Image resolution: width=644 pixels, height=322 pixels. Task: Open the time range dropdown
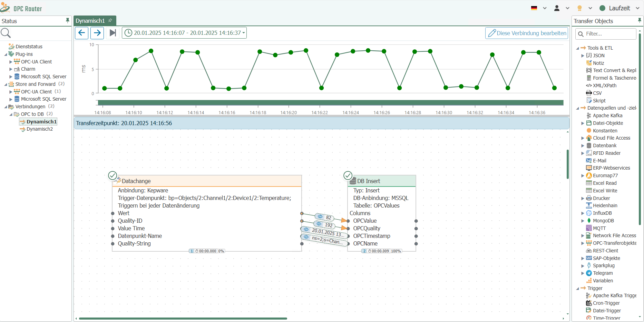click(184, 33)
